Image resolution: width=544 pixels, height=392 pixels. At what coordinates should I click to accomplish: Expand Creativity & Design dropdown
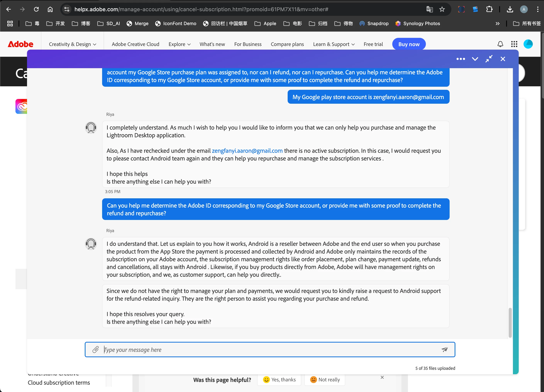tap(72, 44)
